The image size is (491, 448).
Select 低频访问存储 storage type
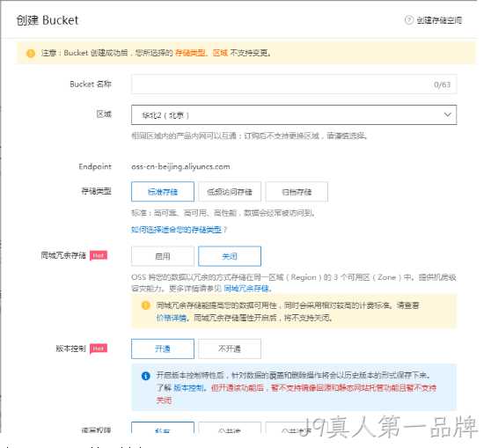click(230, 192)
